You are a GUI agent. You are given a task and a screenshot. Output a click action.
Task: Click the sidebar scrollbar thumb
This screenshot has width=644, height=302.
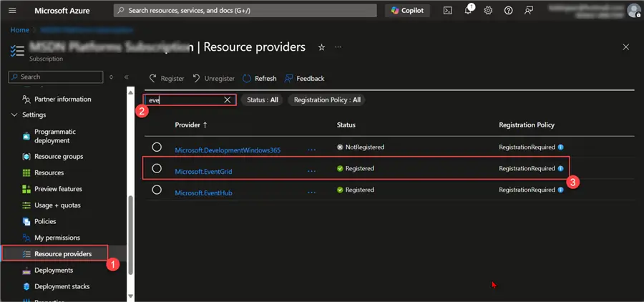pos(131,234)
